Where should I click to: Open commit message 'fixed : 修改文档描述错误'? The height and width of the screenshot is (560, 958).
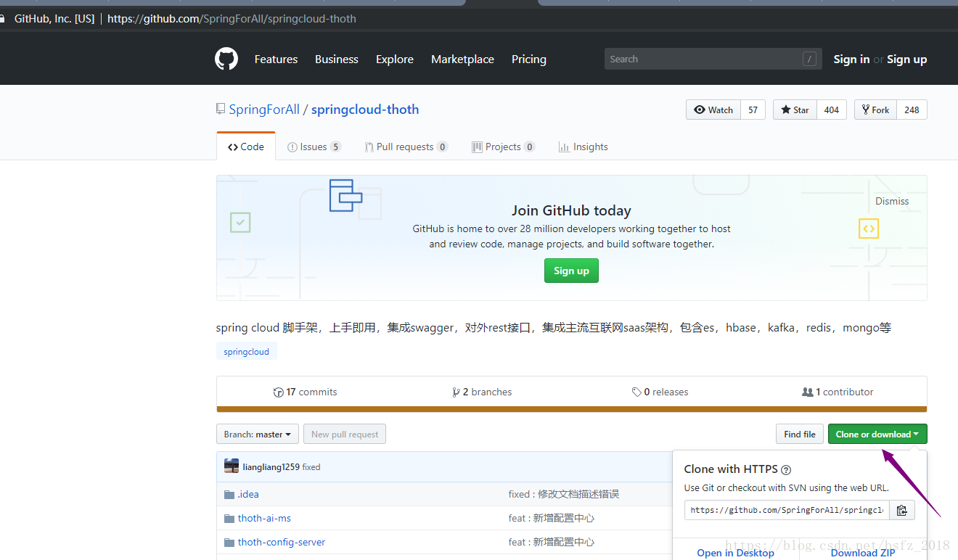point(564,494)
